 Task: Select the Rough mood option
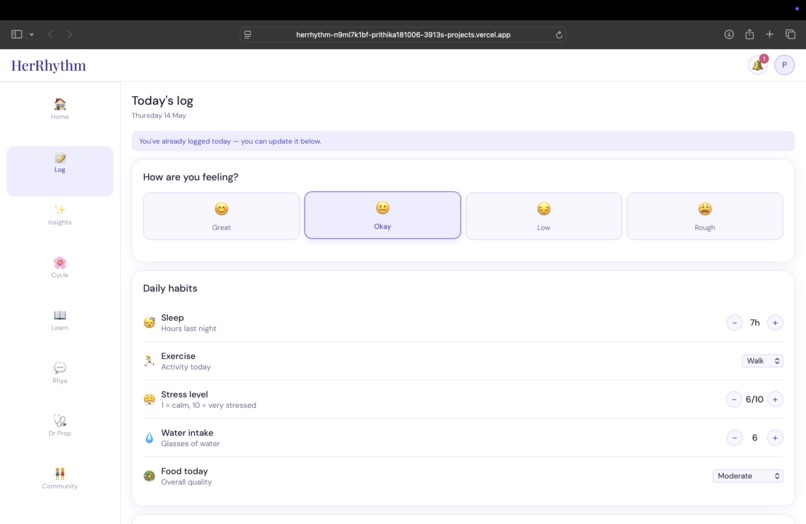705,216
